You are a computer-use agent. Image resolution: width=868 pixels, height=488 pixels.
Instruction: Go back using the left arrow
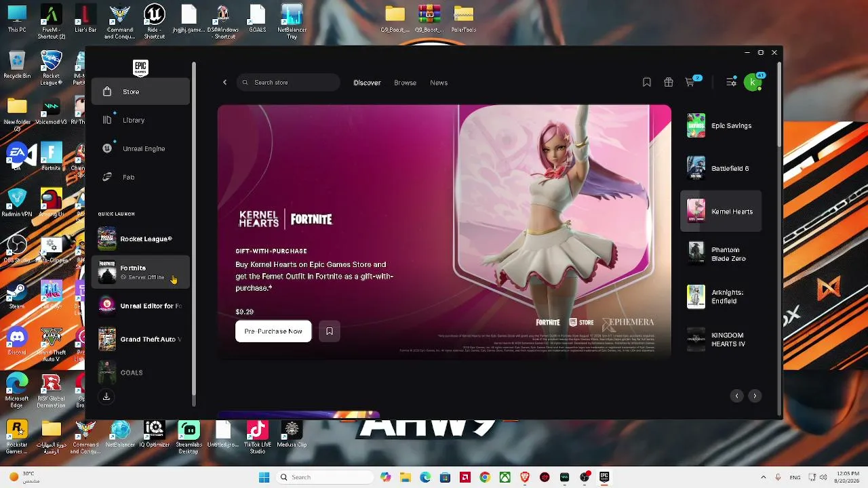(224, 83)
